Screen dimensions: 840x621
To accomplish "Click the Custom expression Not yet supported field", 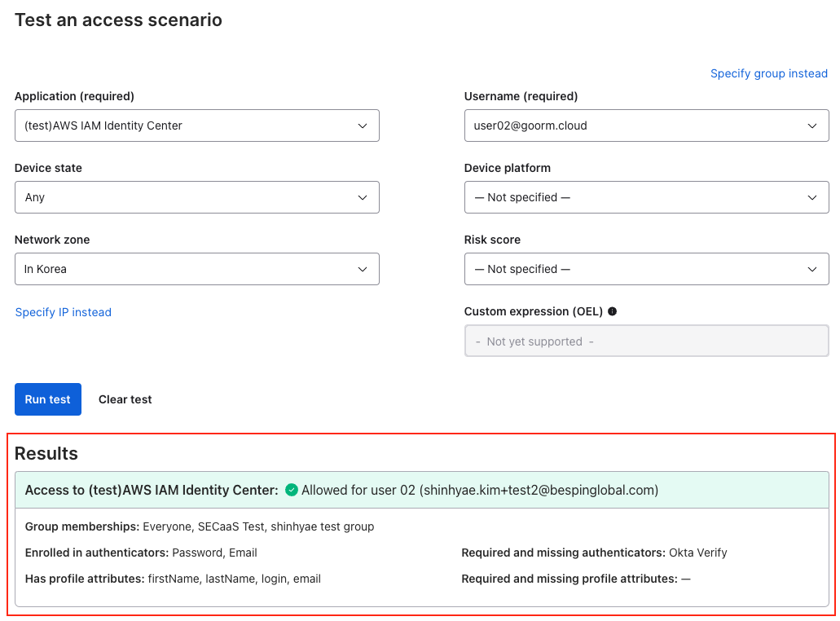I will pos(646,341).
